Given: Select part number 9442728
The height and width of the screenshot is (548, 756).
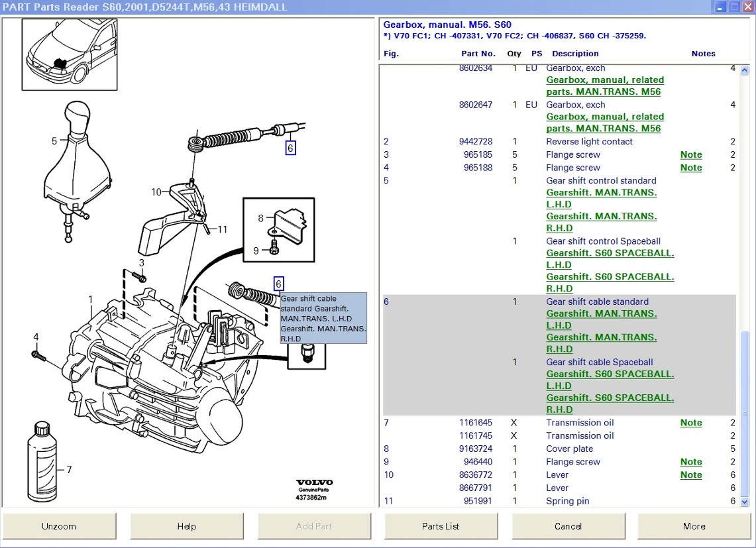Looking at the screenshot, I should [x=475, y=141].
